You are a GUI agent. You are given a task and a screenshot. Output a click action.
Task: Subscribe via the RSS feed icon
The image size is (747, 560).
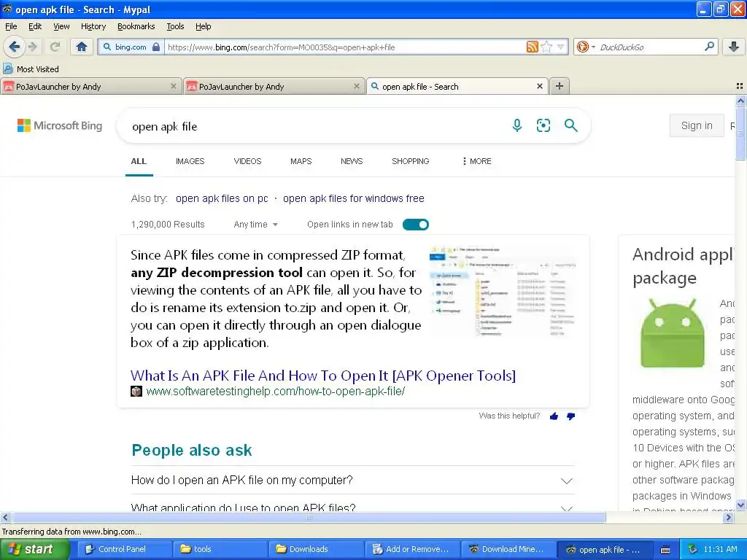point(532,47)
